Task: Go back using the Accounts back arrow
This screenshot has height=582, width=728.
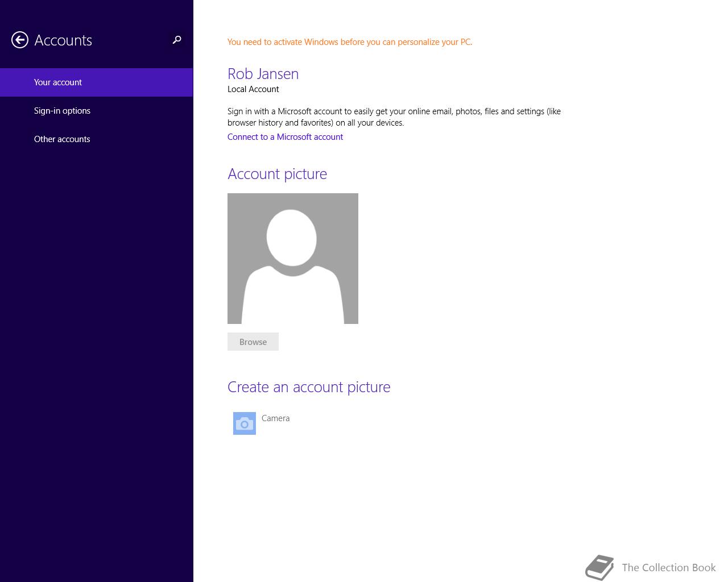Action: (20, 40)
